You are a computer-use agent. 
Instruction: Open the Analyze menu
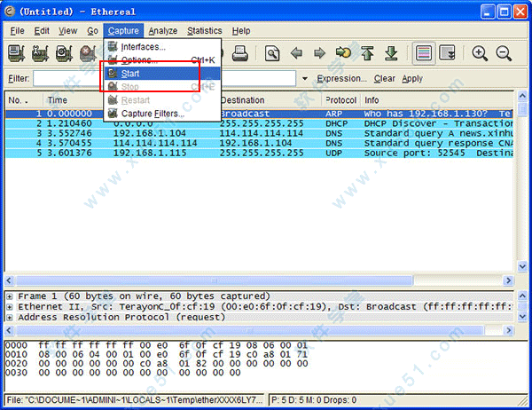(163, 31)
